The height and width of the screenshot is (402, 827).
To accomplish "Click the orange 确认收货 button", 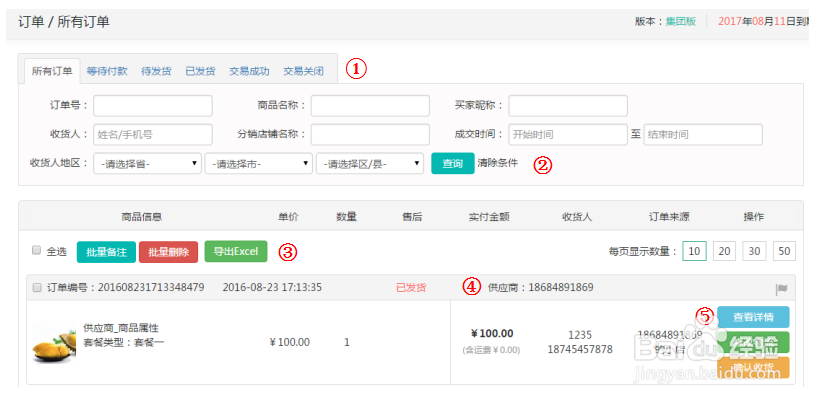I will click(753, 368).
